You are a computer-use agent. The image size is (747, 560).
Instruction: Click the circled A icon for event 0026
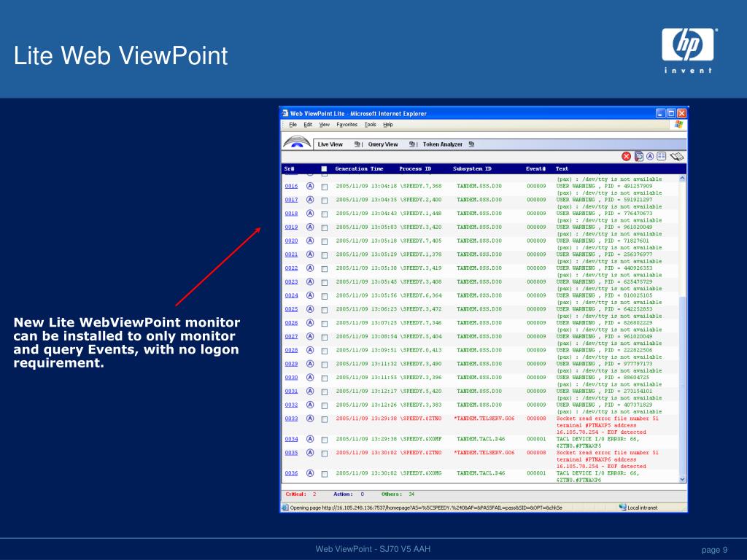coord(310,323)
